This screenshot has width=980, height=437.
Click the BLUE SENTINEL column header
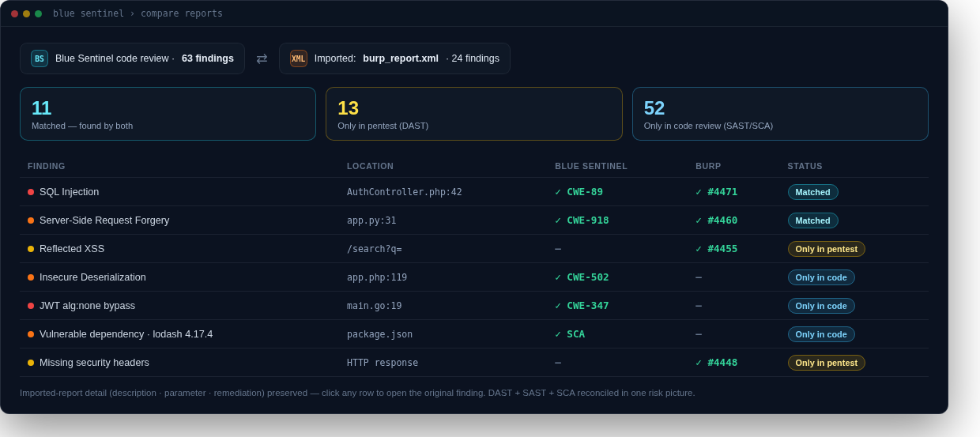coord(591,166)
